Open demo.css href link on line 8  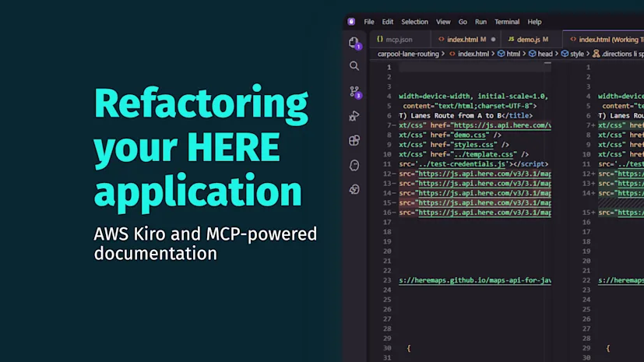(470, 135)
